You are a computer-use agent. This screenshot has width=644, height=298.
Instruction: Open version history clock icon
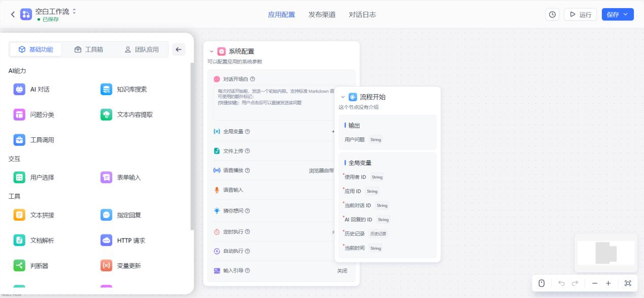tap(553, 15)
